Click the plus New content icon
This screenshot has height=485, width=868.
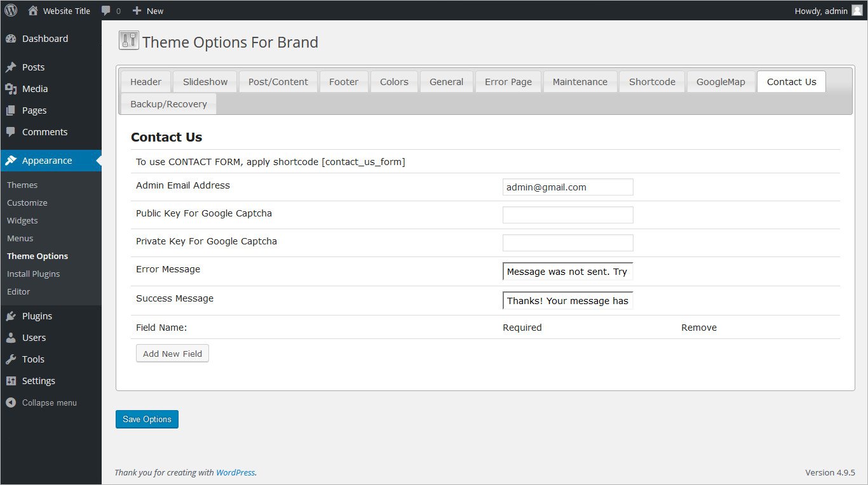point(137,11)
